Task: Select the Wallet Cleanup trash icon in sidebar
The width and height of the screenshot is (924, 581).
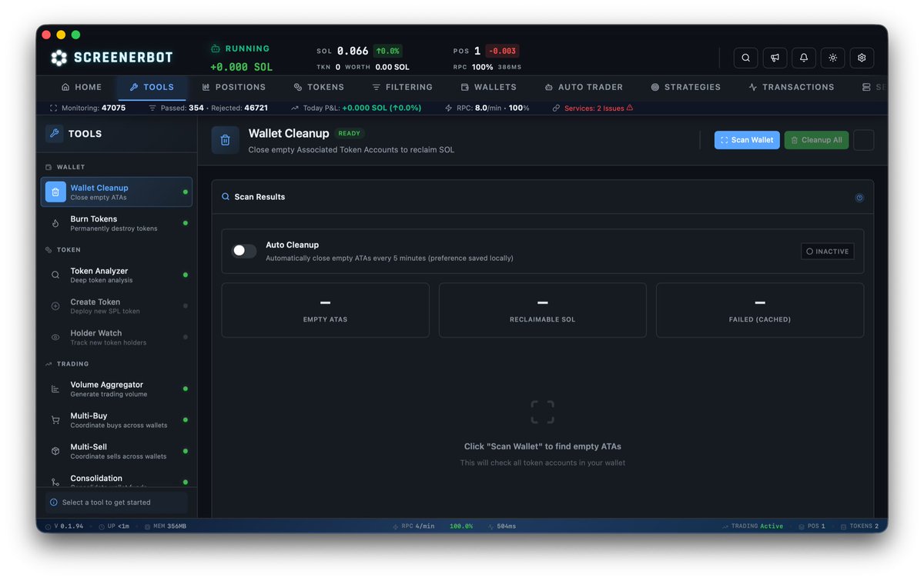Action: (x=55, y=192)
